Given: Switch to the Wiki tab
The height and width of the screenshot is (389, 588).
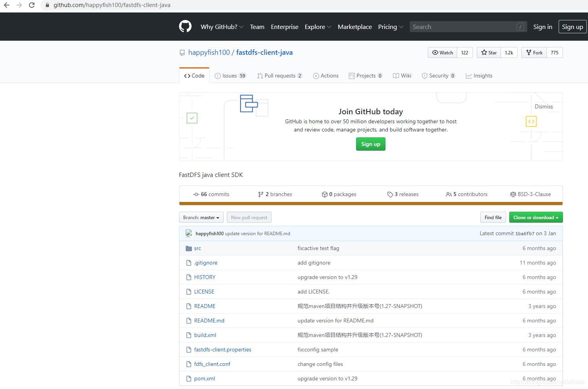Looking at the screenshot, I should pyautogui.click(x=402, y=76).
